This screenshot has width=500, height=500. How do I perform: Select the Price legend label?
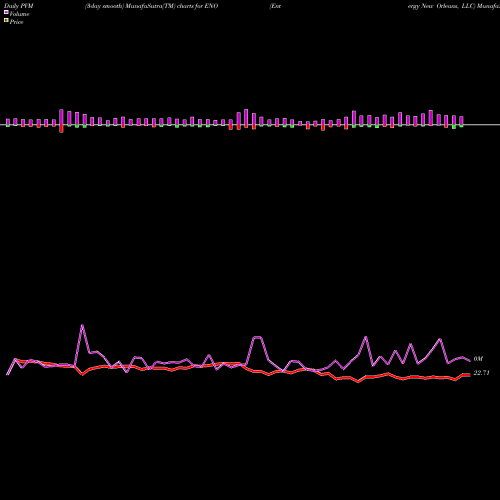(x=16, y=22)
